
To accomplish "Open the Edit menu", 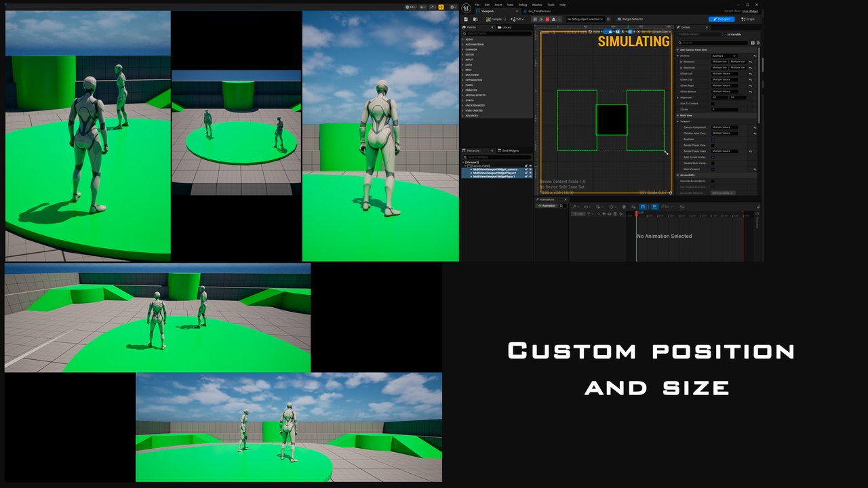I will 487,5.
